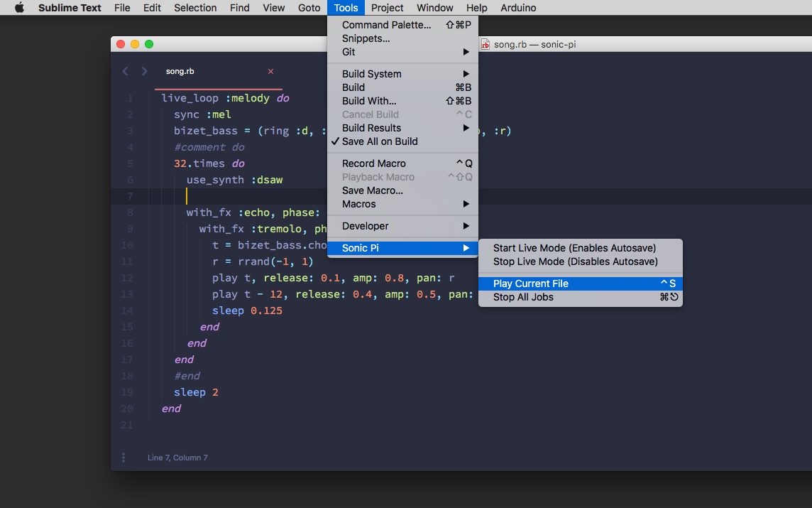
Task: Select Build from the Tools menu
Action: [402, 87]
